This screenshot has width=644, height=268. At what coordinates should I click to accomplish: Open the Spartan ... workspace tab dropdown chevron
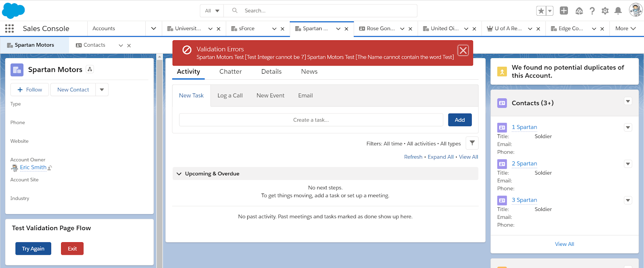click(338, 29)
